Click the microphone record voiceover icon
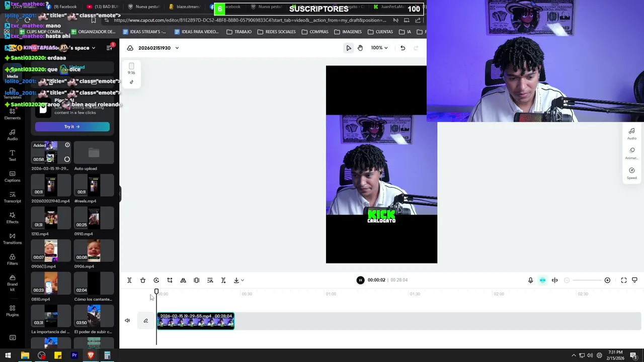 point(530,280)
